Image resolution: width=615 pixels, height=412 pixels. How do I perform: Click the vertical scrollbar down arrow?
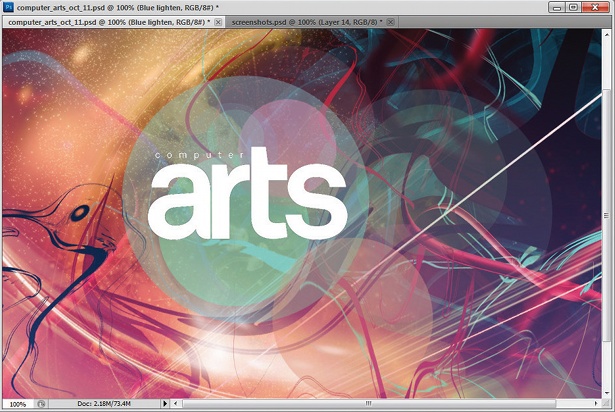point(606,393)
